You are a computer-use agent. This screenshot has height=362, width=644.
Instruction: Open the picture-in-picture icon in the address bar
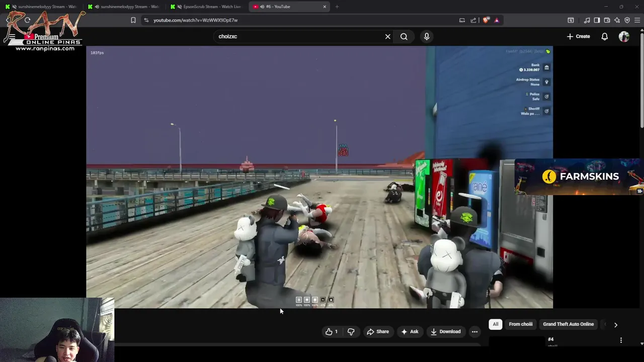462,20
